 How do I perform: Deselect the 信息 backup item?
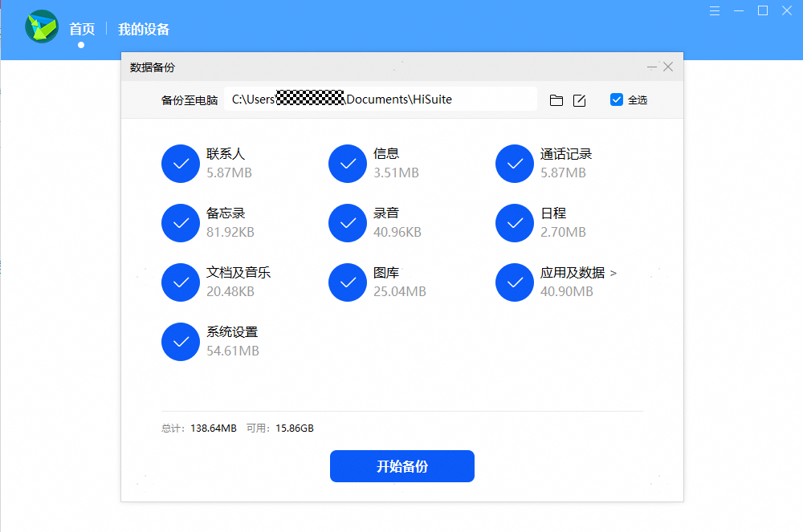(x=347, y=164)
